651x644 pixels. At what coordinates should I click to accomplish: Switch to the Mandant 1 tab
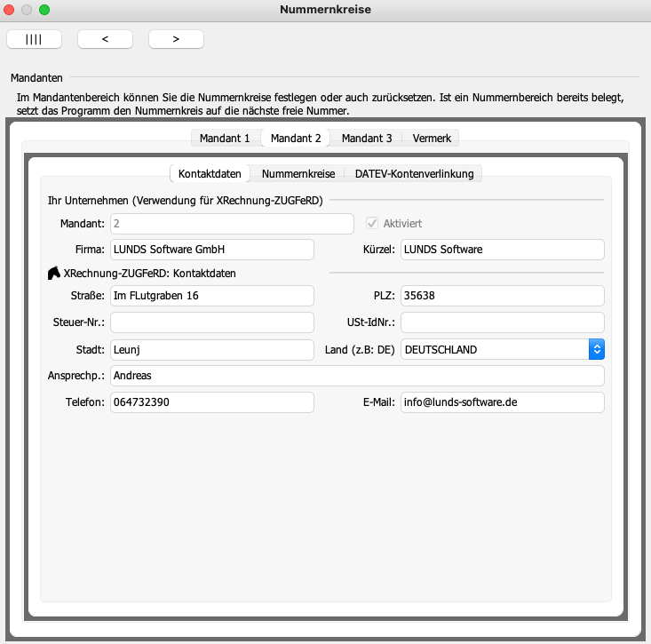point(225,139)
